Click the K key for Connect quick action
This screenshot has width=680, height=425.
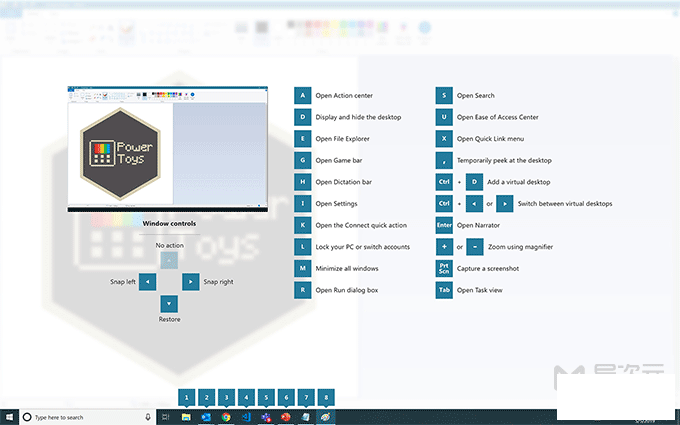[302, 225]
